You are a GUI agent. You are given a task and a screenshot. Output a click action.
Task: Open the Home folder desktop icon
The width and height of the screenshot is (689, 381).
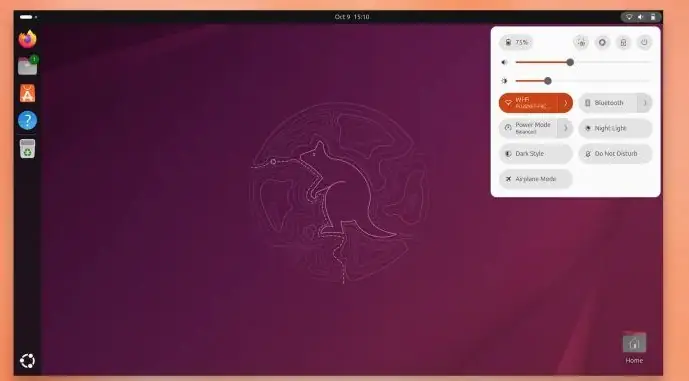(x=634, y=348)
